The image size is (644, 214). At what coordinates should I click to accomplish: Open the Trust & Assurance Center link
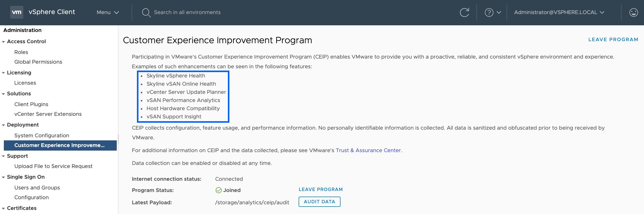pyautogui.click(x=369, y=150)
